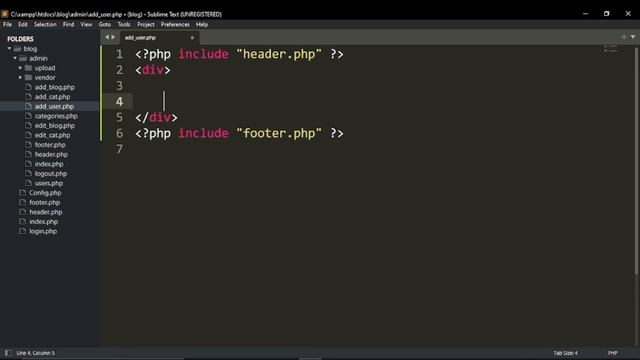Screen dimensions: 640x360
Task: Collapse the admin folder arrow
Action: pos(15,58)
